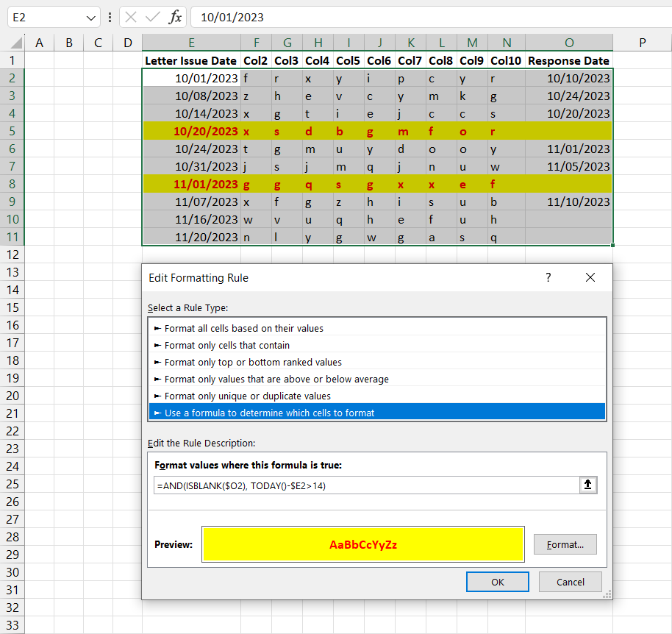Click the yellow format preview swatch
Viewport: 672px width, 634px height.
click(x=362, y=544)
